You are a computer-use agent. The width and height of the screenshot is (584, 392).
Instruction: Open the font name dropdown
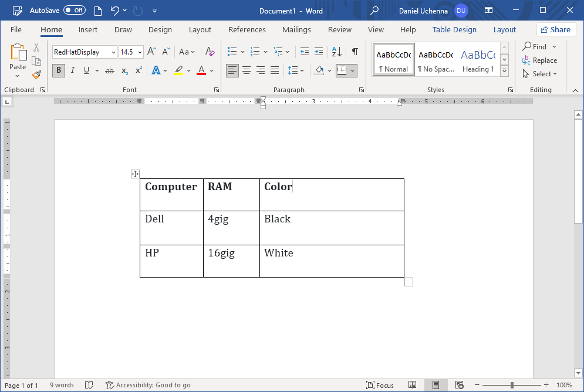pyautogui.click(x=113, y=52)
